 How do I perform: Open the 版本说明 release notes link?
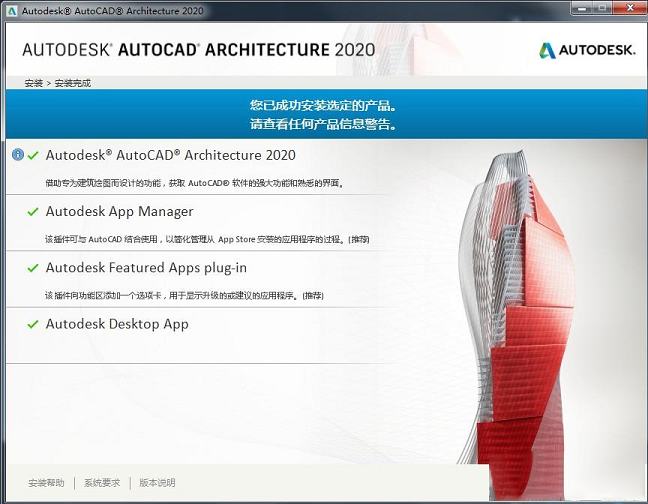point(157,483)
